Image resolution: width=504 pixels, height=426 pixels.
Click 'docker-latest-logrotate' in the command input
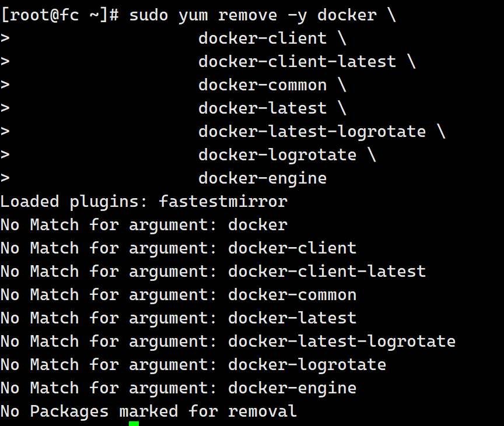click(x=312, y=132)
